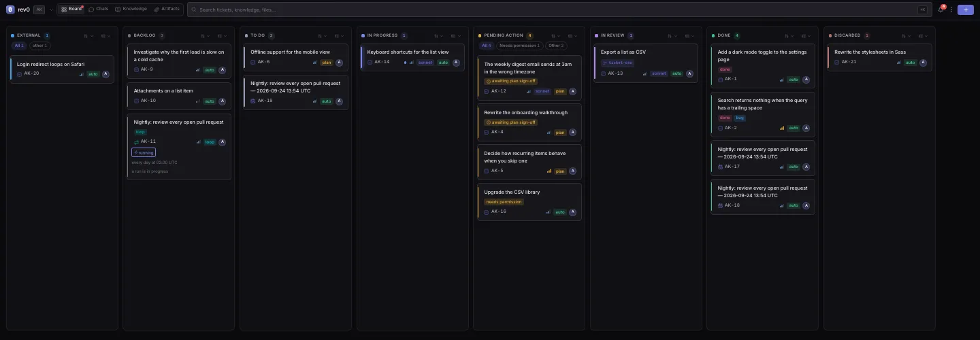This screenshot has width=980, height=340.
Task: Click priority bars icon on AK-21 card
Action: (899, 62)
